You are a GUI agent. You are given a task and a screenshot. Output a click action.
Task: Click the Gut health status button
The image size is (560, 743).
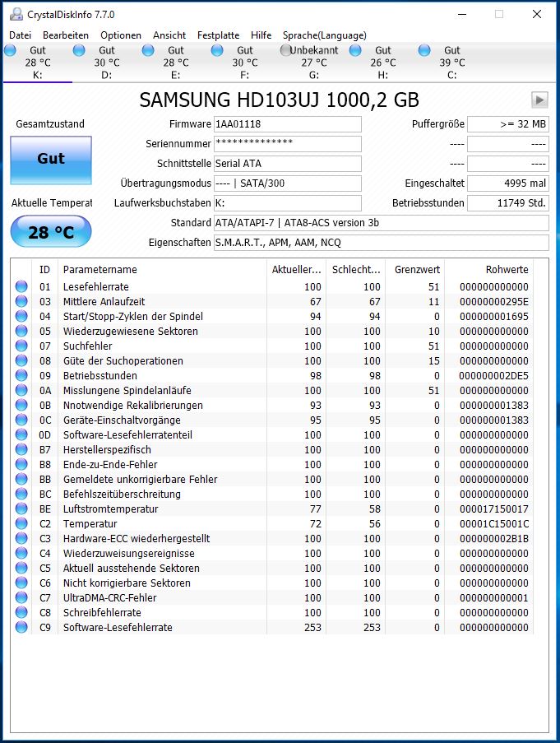[x=51, y=160]
